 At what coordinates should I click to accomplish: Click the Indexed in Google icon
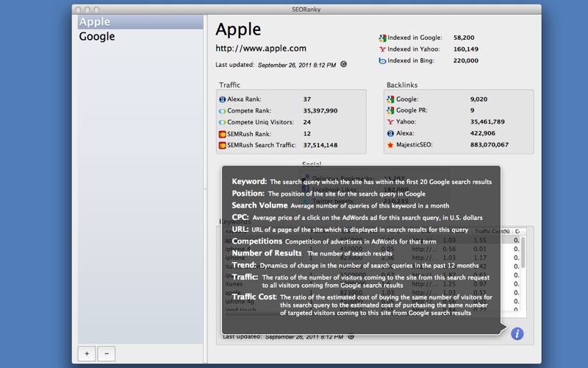pos(382,38)
